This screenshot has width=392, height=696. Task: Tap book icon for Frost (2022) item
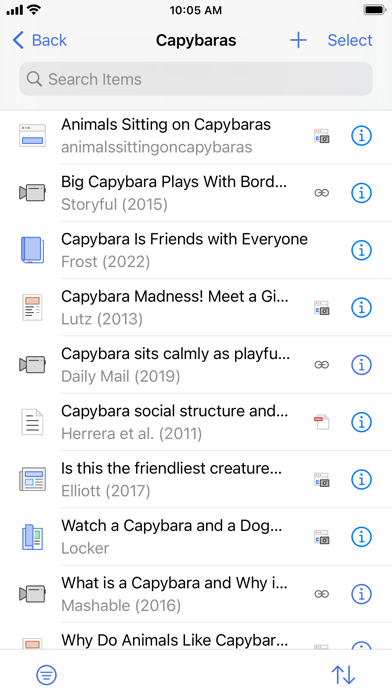[x=32, y=250]
